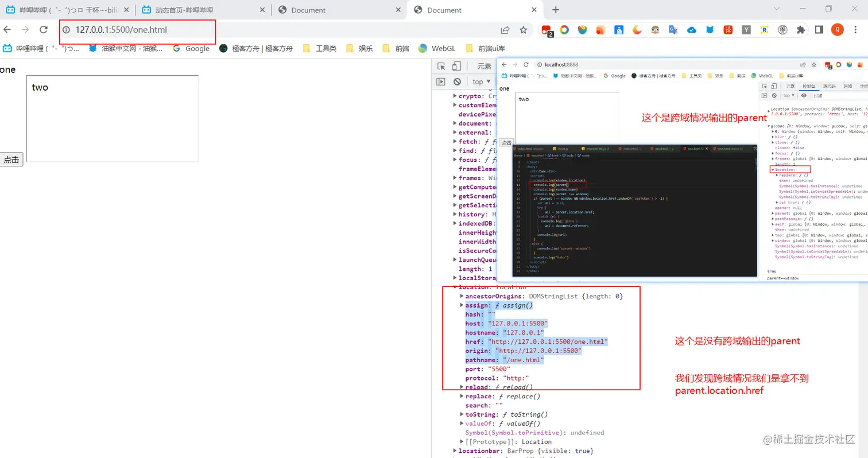Open the 極客方舟 bookmark

click(256, 48)
